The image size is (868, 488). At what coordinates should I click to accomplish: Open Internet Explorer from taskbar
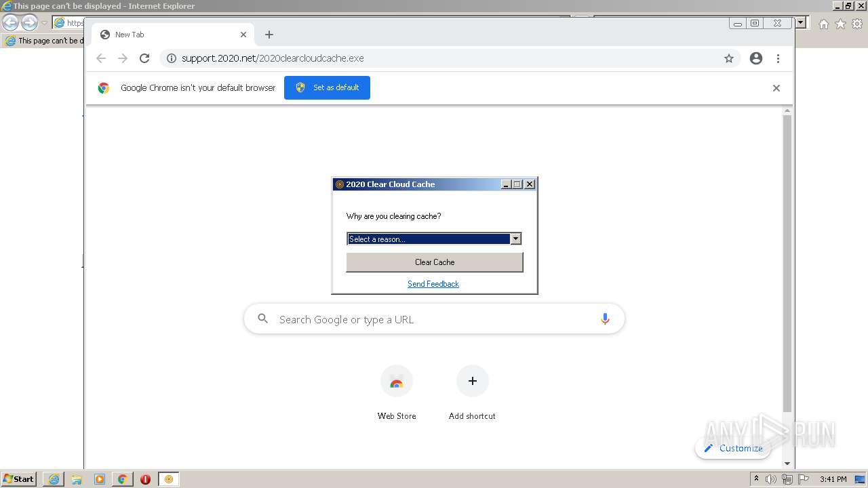tap(54, 479)
